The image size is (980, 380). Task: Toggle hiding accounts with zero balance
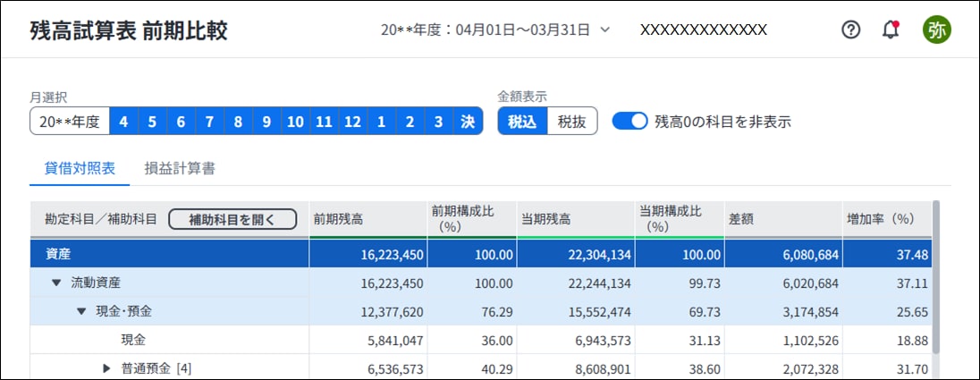(x=629, y=122)
